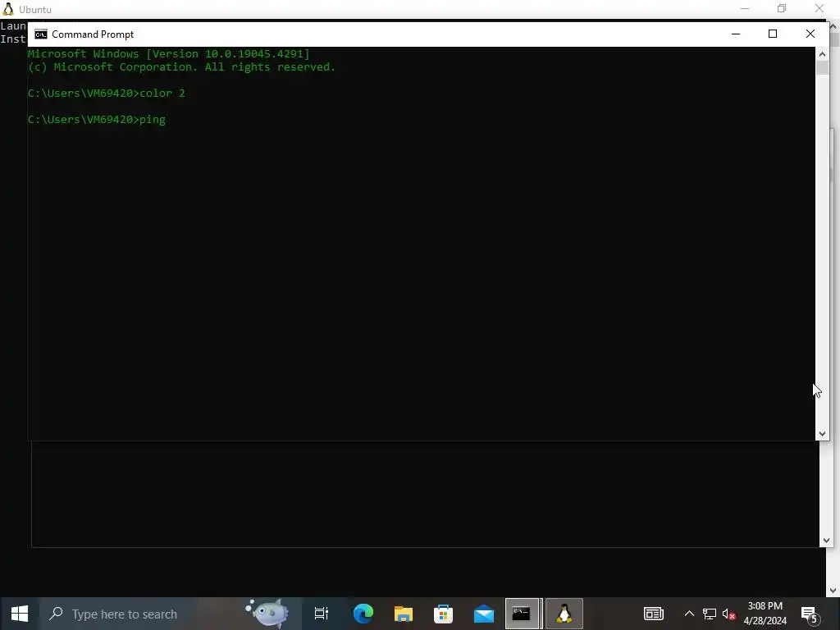Select Command Prompt taskbar button
840x630 pixels.
point(523,614)
